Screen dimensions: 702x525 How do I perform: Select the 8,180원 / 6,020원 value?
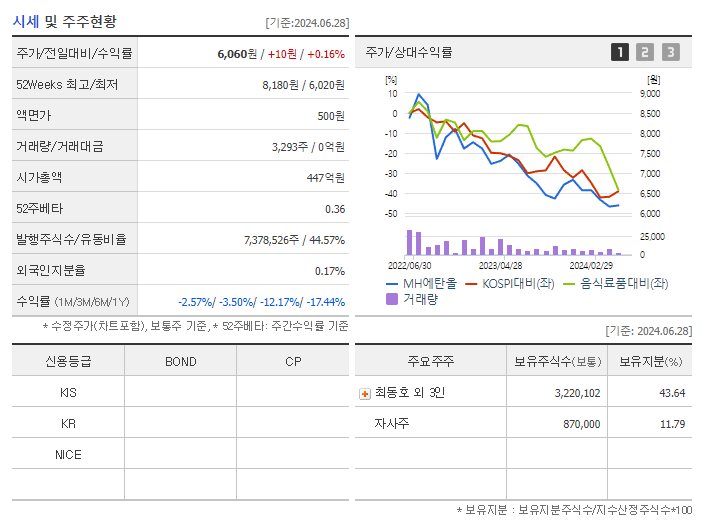coord(304,85)
